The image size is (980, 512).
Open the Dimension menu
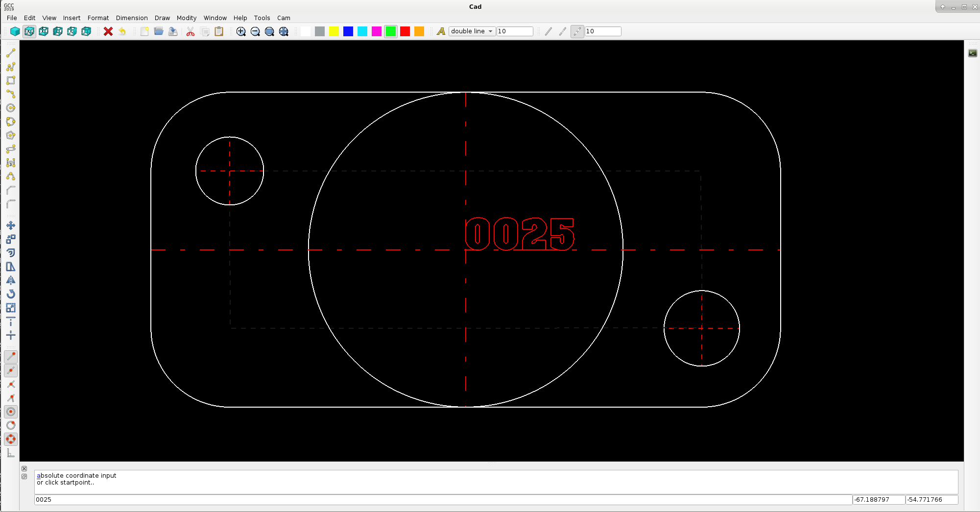coord(132,18)
